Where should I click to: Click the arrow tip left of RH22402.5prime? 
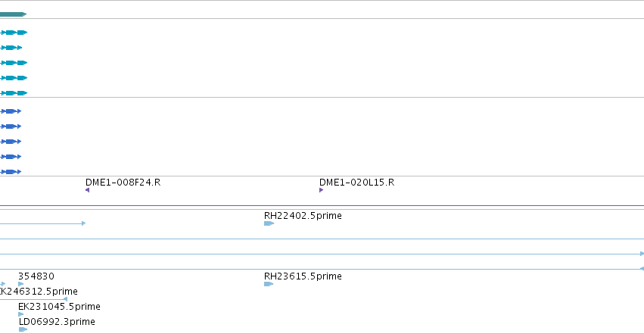coord(84,223)
